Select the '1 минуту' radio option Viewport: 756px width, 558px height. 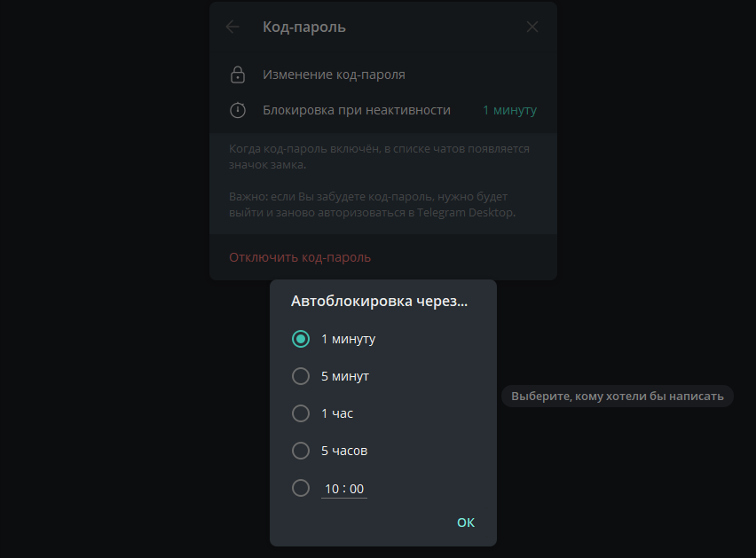click(x=301, y=339)
